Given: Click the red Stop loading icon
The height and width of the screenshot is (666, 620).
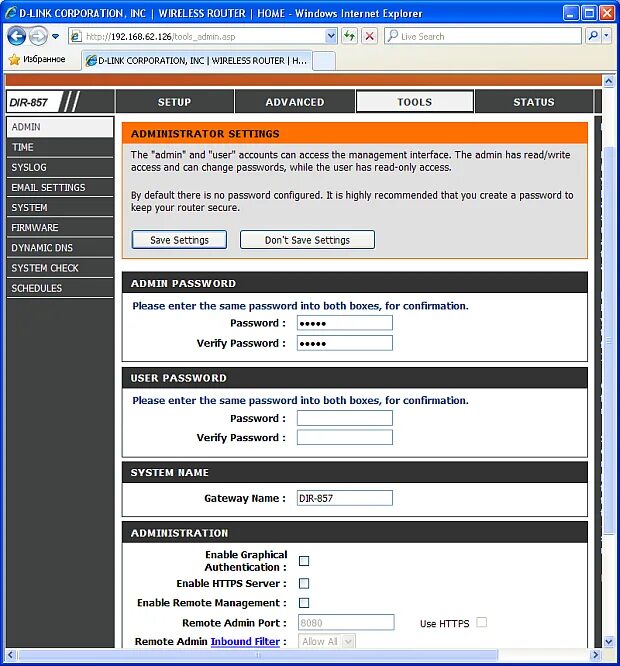Looking at the screenshot, I should point(369,36).
